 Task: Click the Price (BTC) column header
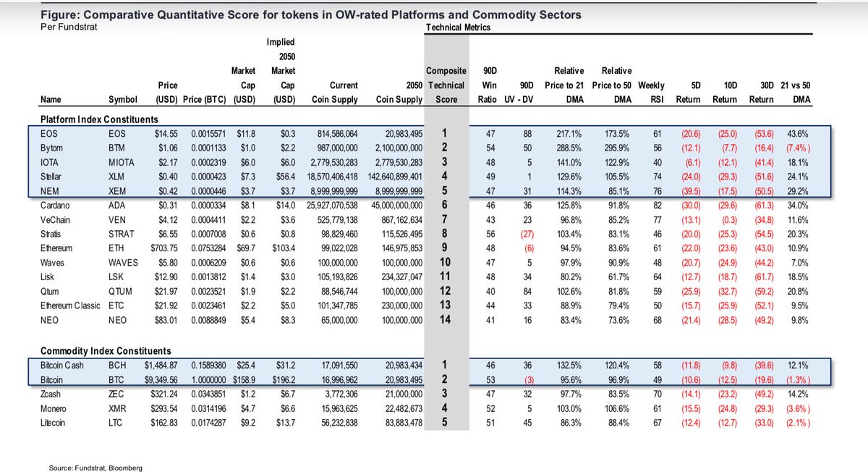(x=204, y=99)
